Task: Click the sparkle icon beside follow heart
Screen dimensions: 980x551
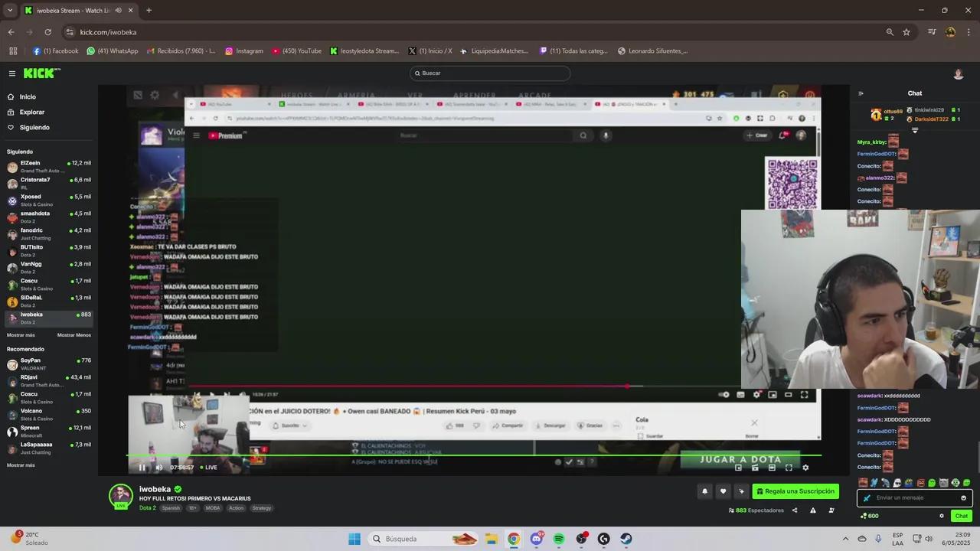Action: coord(741,491)
